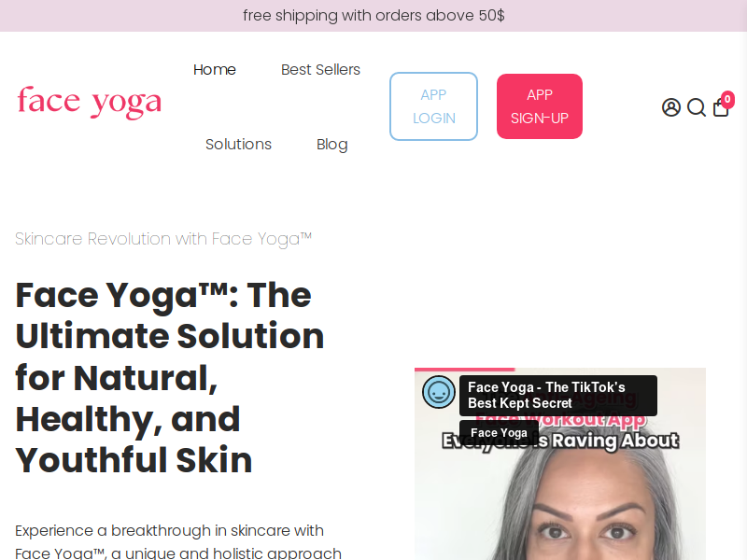Open the Best Sellers menu item
Image resolution: width=747 pixels, height=560 pixels.
(x=320, y=69)
